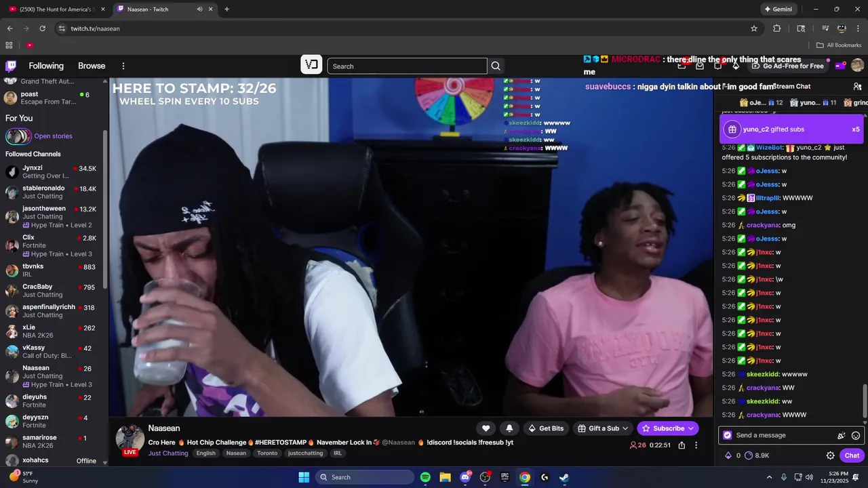Click the Twitch search magnifier button
Image resolution: width=868 pixels, height=488 pixels.
coord(496,66)
